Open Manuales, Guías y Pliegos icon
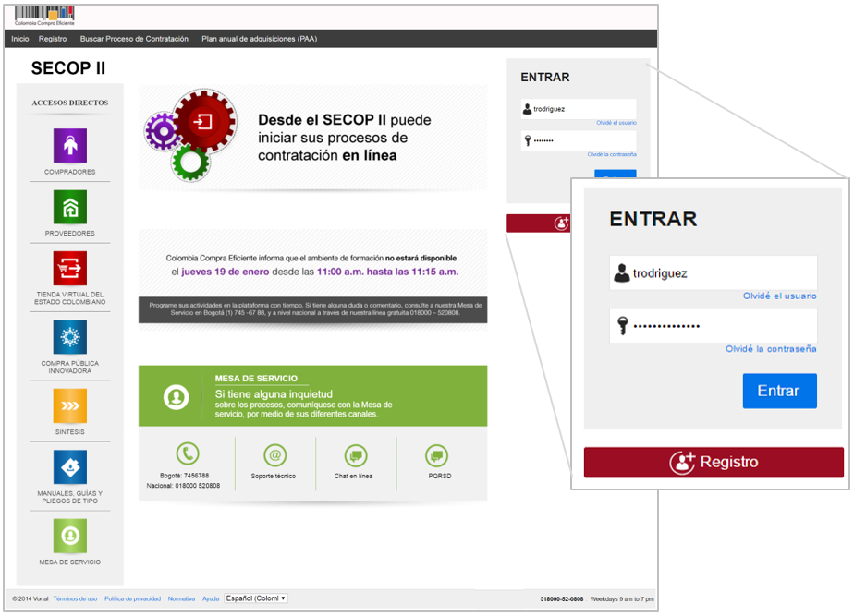Screen dimensions: 854x616 click(x=70, y=467)
